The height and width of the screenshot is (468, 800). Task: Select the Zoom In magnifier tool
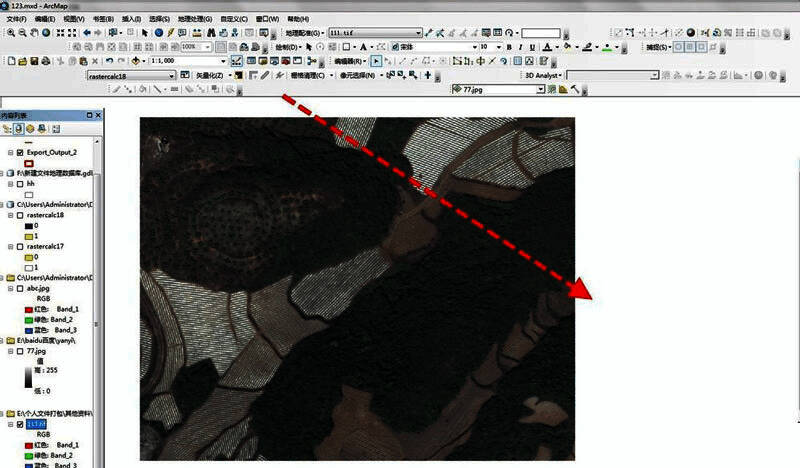[10, 33]
